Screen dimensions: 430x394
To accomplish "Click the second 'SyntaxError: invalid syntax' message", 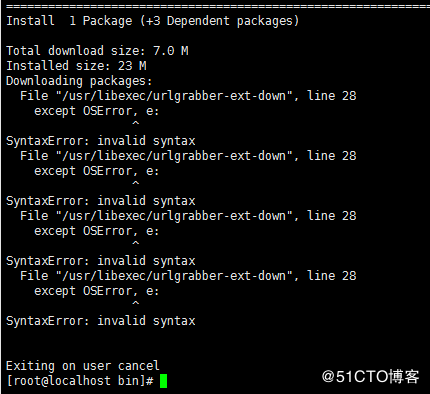I will [101, 201].
